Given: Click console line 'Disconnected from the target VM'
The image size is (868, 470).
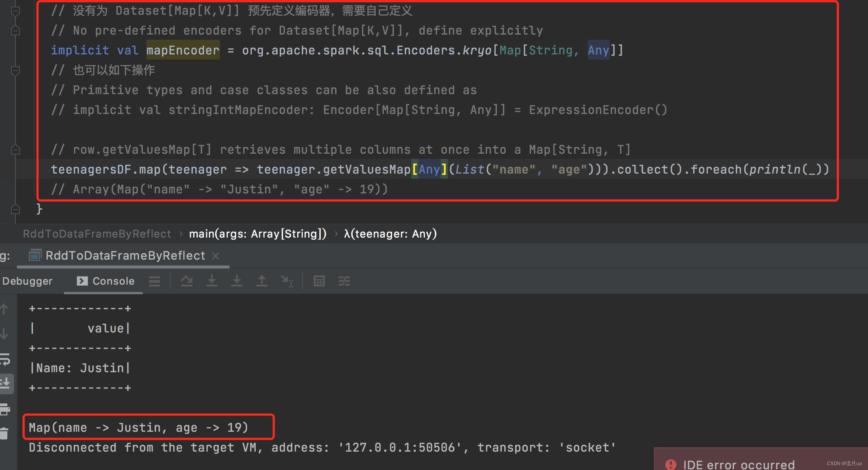Looking at the screenshot, I should pyautogui.click(x=323, y=448).
